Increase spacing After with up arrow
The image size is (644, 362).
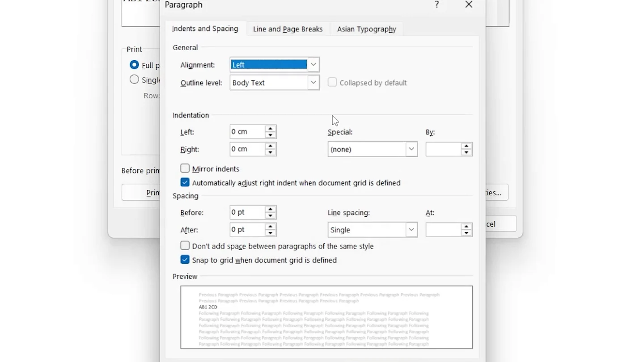click(270, 227)
